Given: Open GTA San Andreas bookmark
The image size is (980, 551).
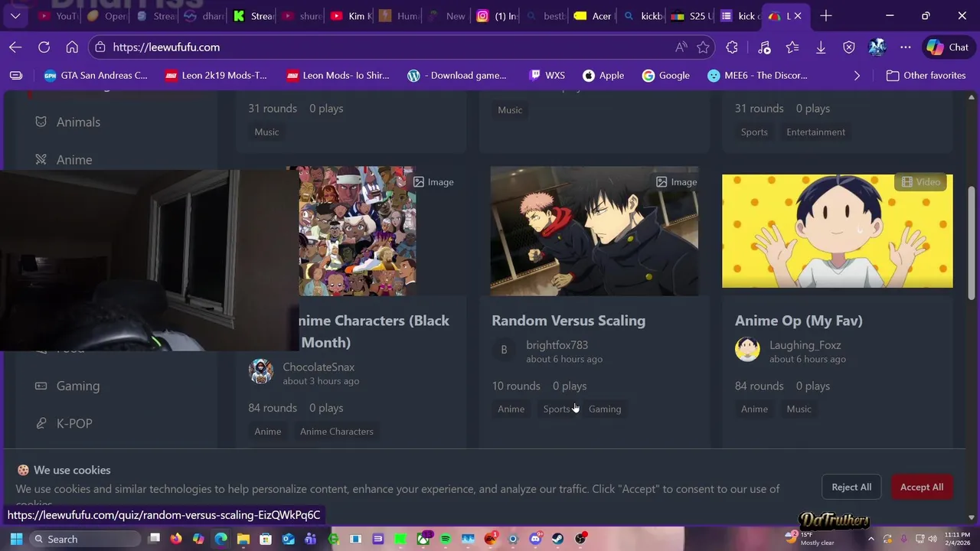Looking at the screenshot, I should 96,76.
